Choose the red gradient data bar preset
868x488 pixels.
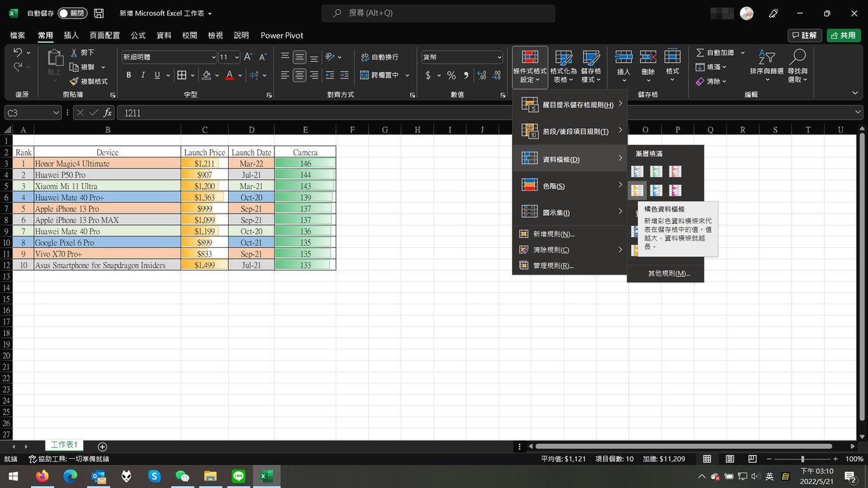pos(675,171)
